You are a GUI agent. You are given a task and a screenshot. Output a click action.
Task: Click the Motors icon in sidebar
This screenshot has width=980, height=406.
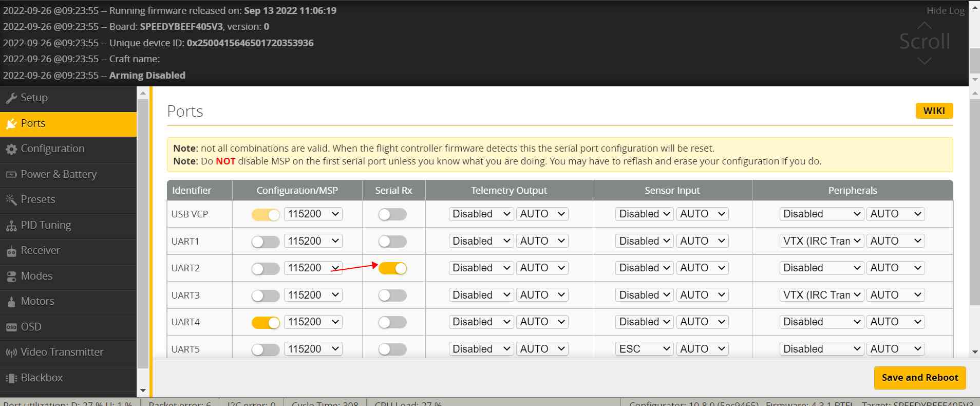(x=11, y=302)
